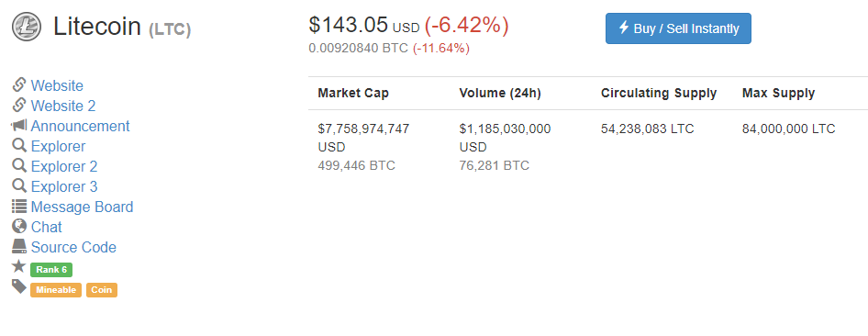Screen dimensions: 868x336
Task: Click the chain-link icon beside Website 2
Action: 19,106
